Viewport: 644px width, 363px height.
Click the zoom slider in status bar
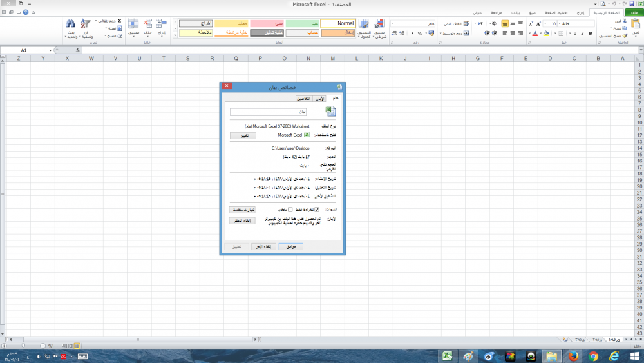[x=23, y=346]
